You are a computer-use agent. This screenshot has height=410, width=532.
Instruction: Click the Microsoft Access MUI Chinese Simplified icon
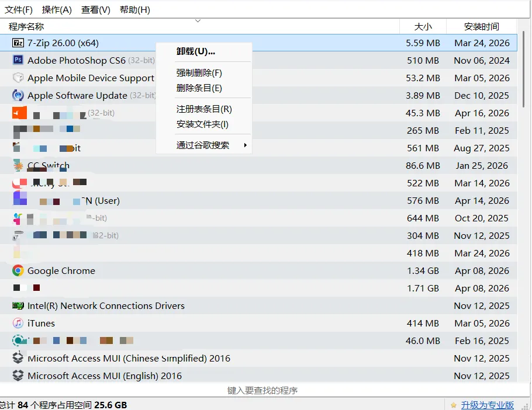coord(18,358)
